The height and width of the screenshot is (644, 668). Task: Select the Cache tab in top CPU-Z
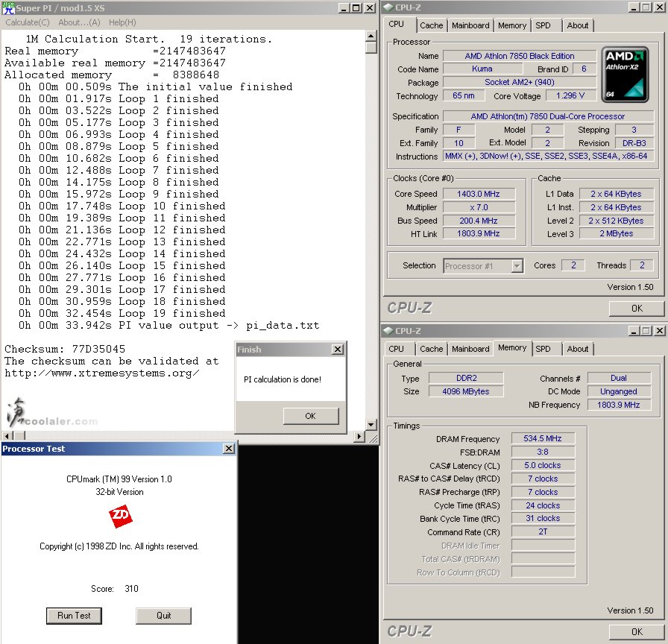pos(431,25)
